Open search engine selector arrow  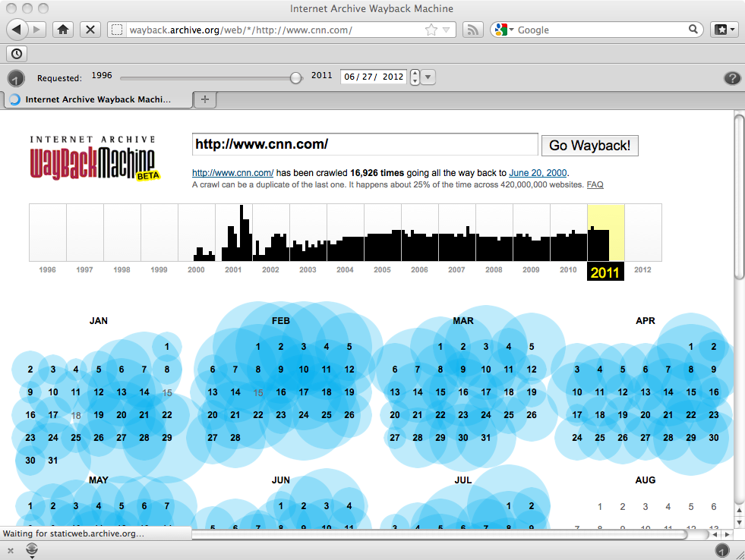click(x=512, y=30)
